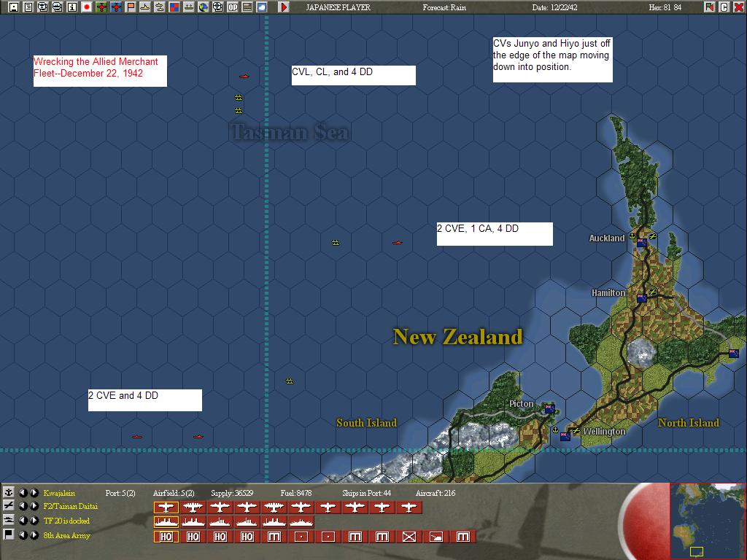This screenshot has width=747, height=560.
Task: Select the Picton base flag on map
Action: coord(549,408)
